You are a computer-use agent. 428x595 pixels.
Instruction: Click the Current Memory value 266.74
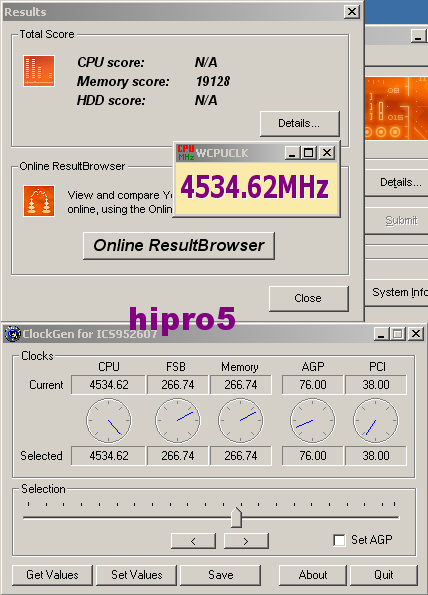tap(241, 385)
